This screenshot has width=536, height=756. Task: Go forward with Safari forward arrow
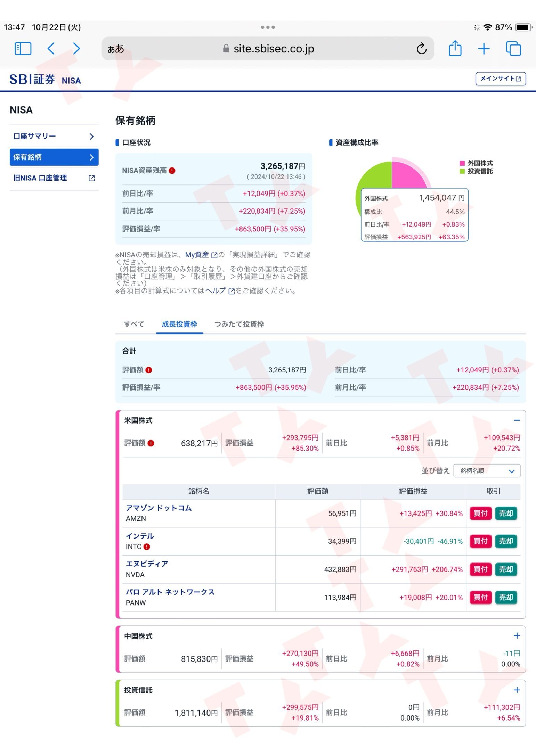(76, 49)
